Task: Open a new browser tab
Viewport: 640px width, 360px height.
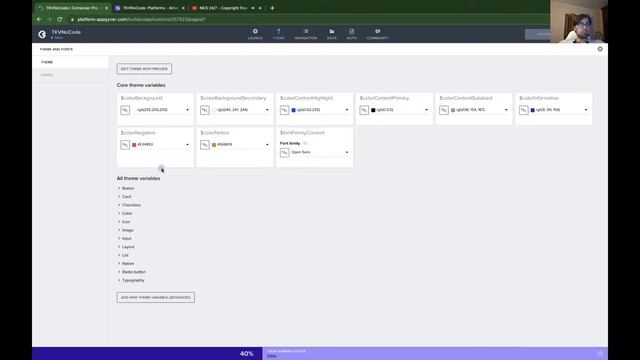Action: 272,8
